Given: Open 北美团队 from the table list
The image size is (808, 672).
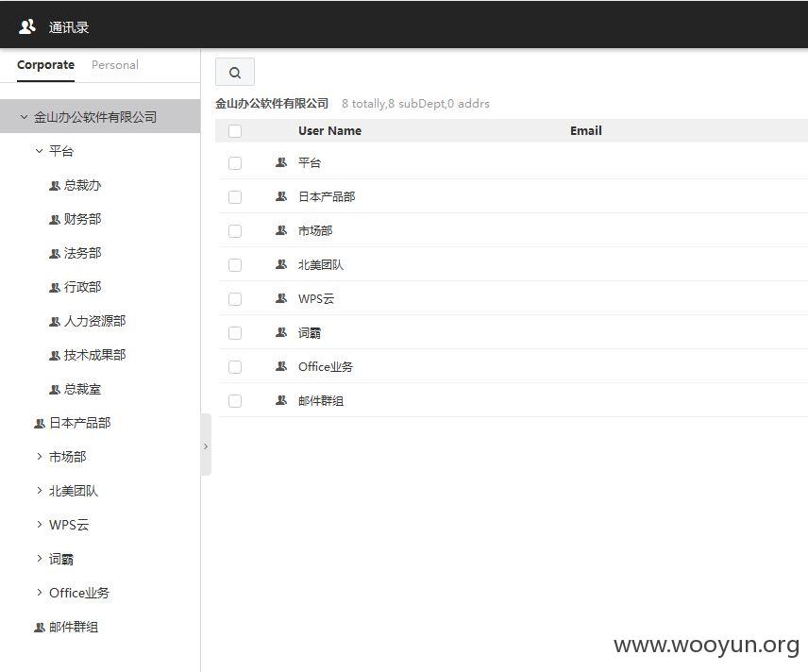Looking at the screenshot, I should pyautogui.click(x=321, y=265).
